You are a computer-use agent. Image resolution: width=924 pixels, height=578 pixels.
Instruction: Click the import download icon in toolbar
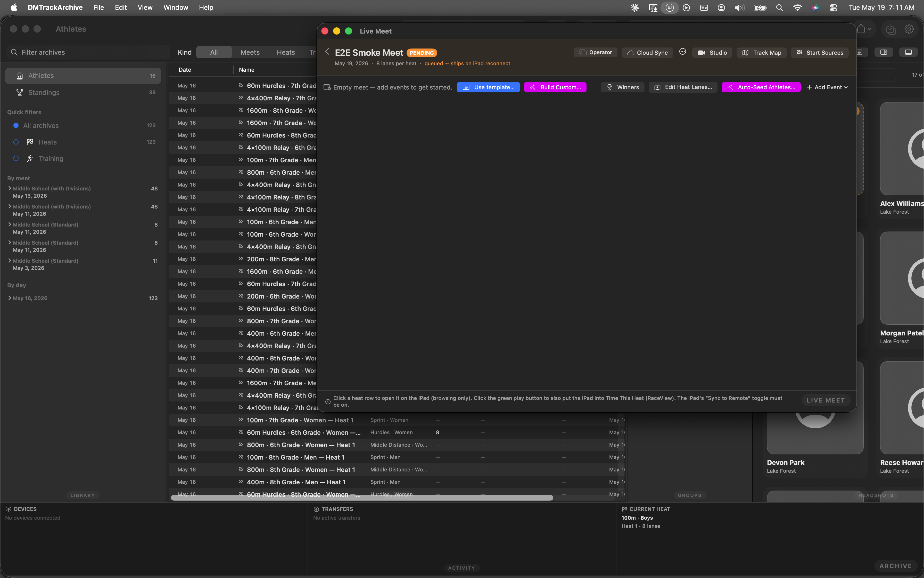[x=891, y=29]
